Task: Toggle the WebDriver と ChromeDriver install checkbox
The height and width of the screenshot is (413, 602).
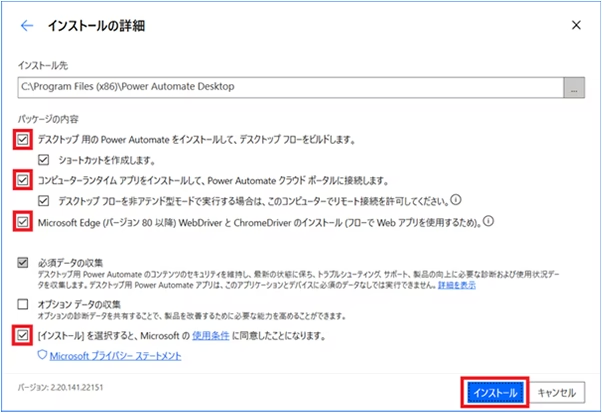Action: pyautogui.click(x=23, y=221)
